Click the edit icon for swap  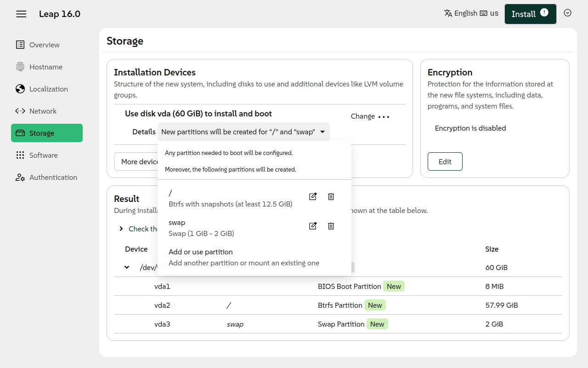tap(313, 226)
